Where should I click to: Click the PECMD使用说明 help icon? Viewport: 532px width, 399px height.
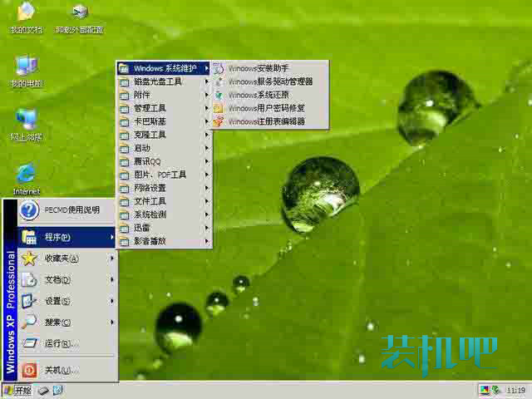tap(29, 210)
